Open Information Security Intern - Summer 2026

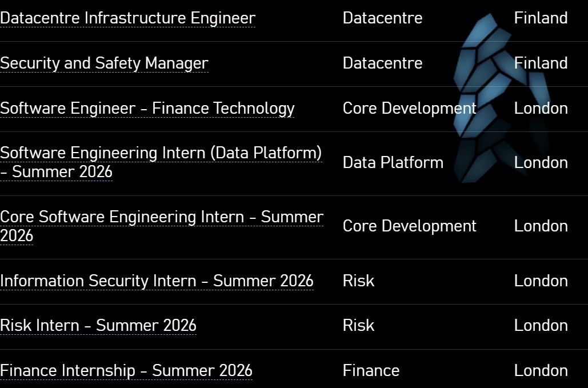(x=157, y=281)
